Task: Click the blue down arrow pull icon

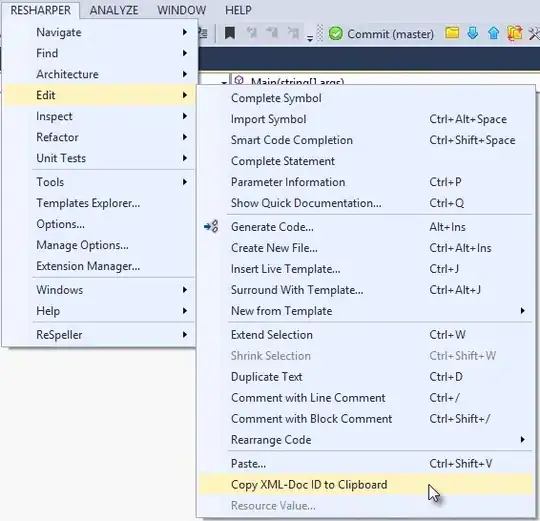Action: tap(473, 33)
